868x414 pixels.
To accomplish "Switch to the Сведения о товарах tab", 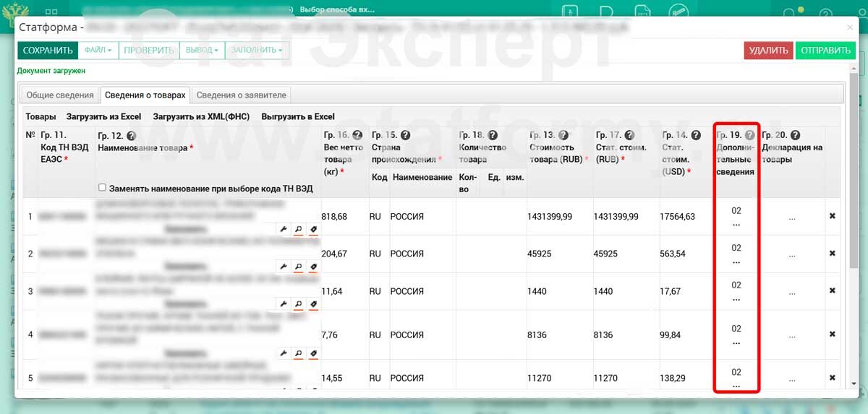I will 145,95.
